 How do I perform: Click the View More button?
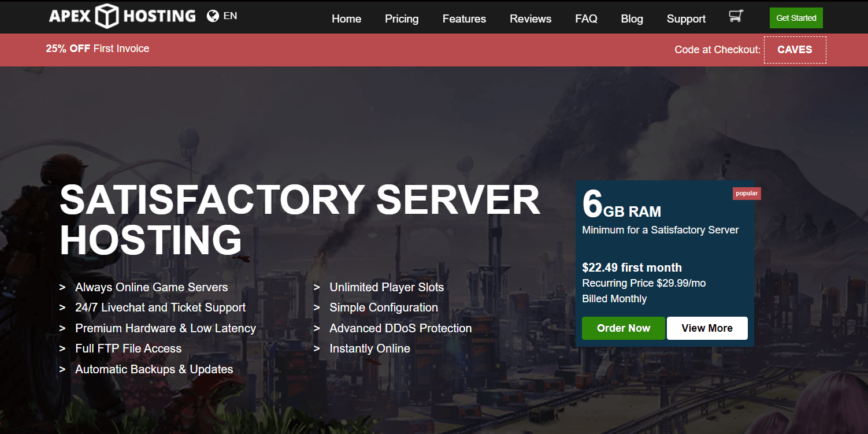tap(707, 328)
